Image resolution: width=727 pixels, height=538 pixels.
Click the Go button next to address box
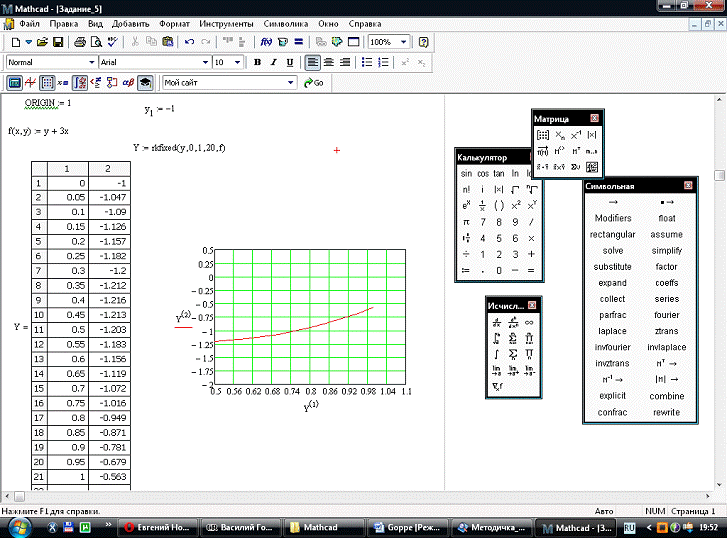315,82
